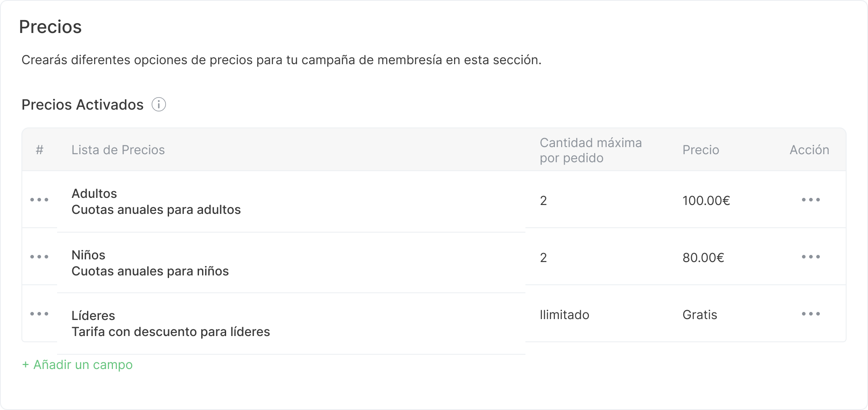Screen dimensions: 868x410
Task: Click the Ilimitado quantity for Líderes
Action: tap(564, 314)
